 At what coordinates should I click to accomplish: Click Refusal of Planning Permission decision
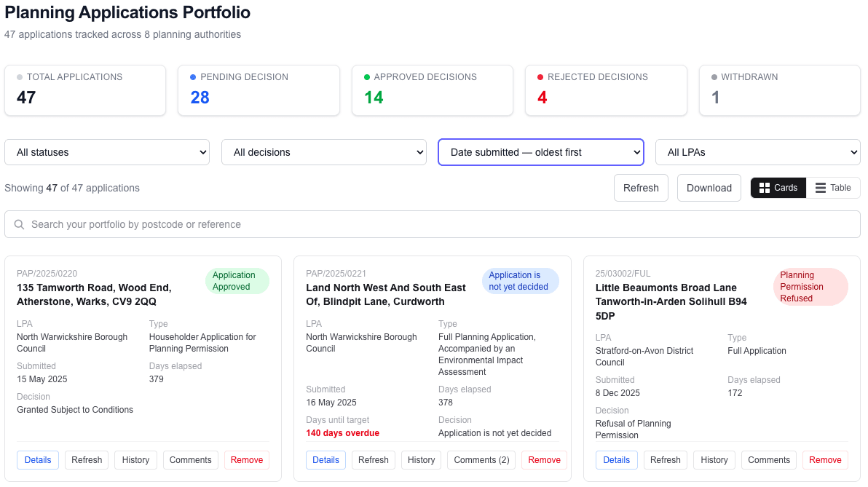tap(634, 429)
